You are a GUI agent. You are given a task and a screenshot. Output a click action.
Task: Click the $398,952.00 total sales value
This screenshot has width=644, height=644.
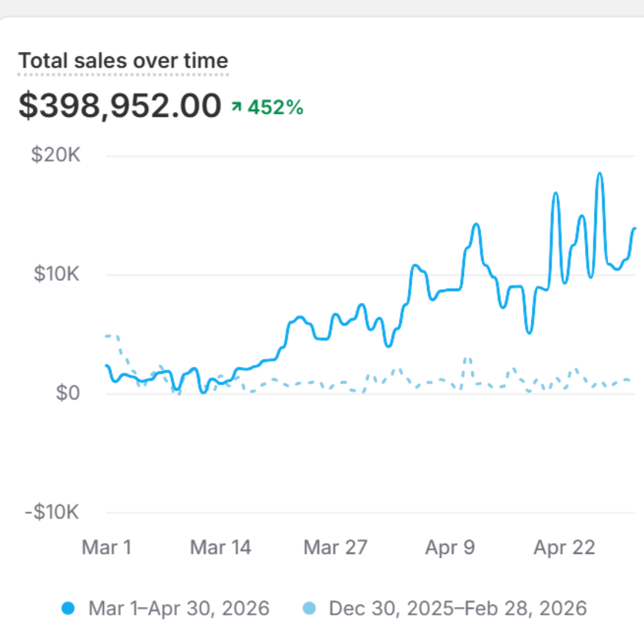click(120, 106)
